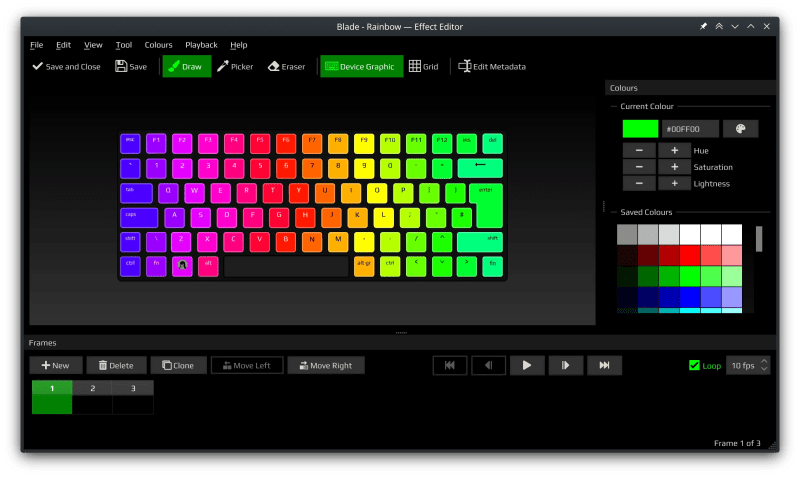The image size is (800, 477).
Task: Pick the bright green saved colour
Action: [689, 277]
